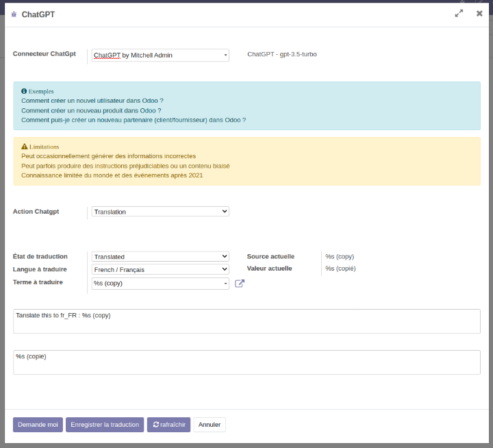Click the info icon next to Exemples
The image size is (493, 448).
tap(24, 91)
